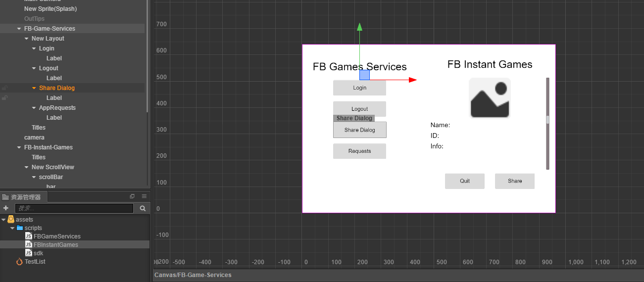Viewport: 644px width, 282px height.
Task: Click the pop-out panel icon in assets panel
Action: pos(132,196)
